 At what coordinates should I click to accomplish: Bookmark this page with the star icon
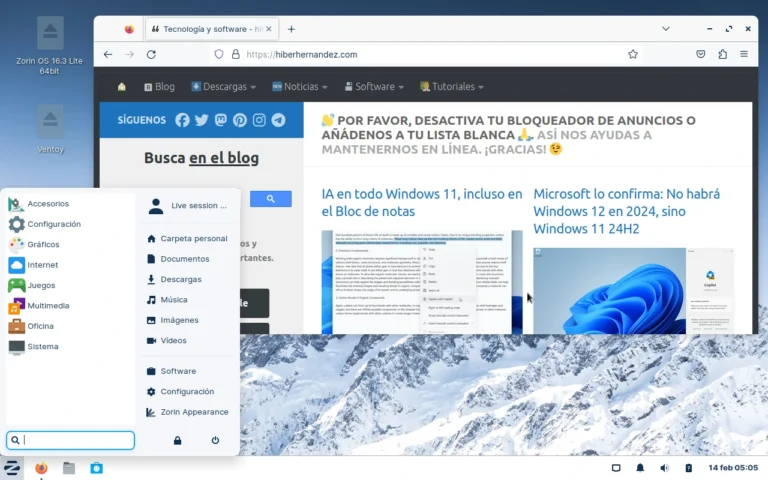[633, 54]
